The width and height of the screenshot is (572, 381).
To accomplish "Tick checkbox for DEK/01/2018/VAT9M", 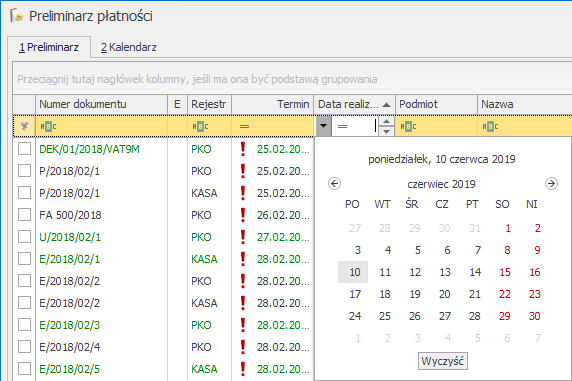I will [24, 149].
